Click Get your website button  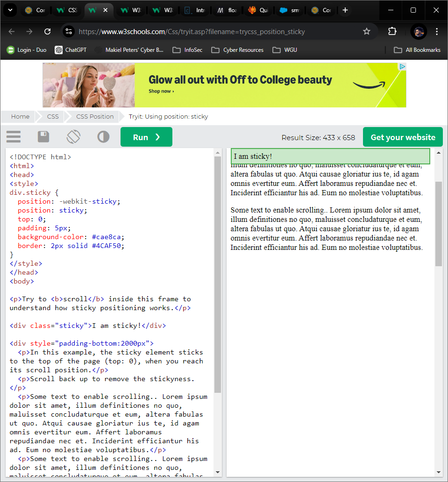tap(403, 137)
